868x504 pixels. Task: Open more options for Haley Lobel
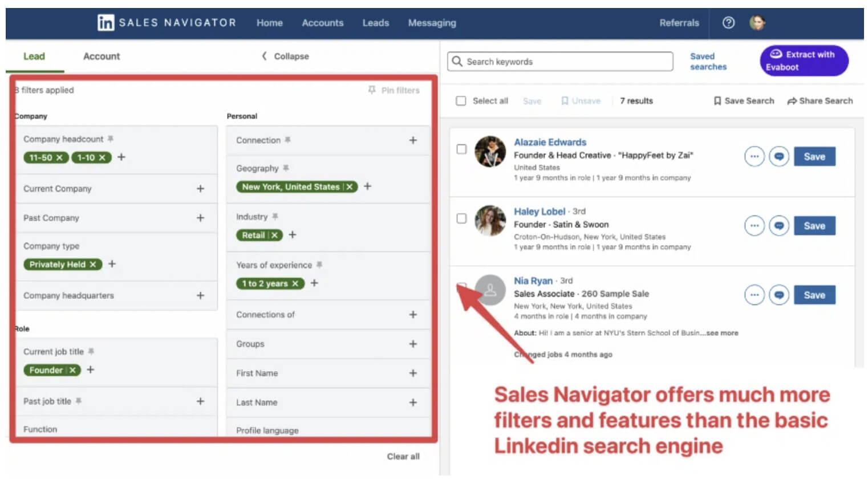click(754, 226)
